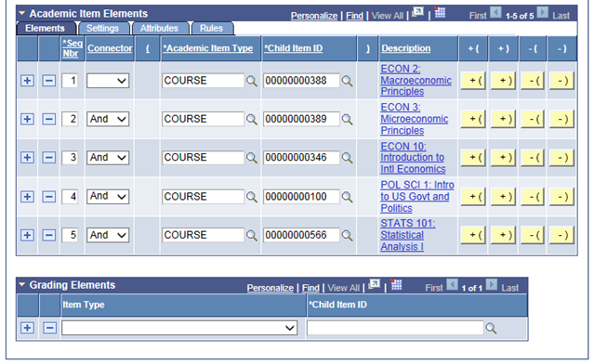Look up Child Item ID 0000000346
Viewport: 594px width, 364px height.
[347, 158]
